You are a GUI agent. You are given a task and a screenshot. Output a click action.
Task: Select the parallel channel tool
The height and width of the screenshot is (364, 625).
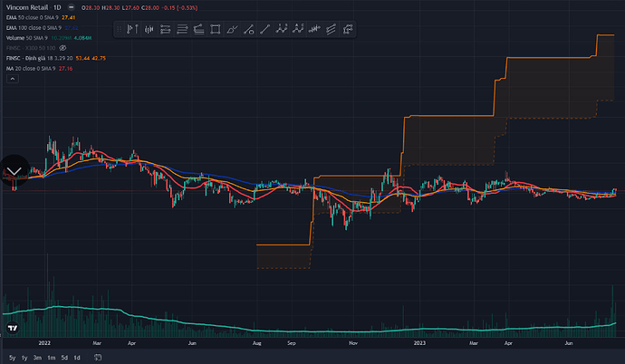click(332, 29)
